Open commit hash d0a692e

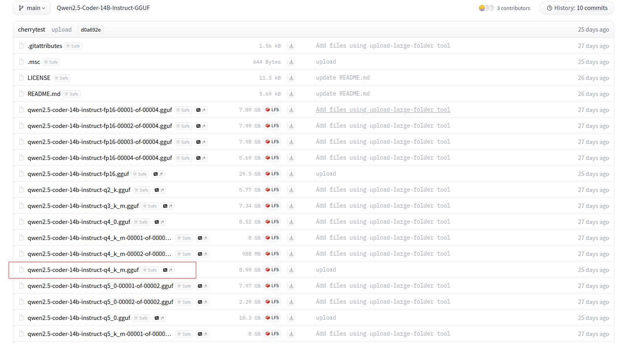coord(91,30)
